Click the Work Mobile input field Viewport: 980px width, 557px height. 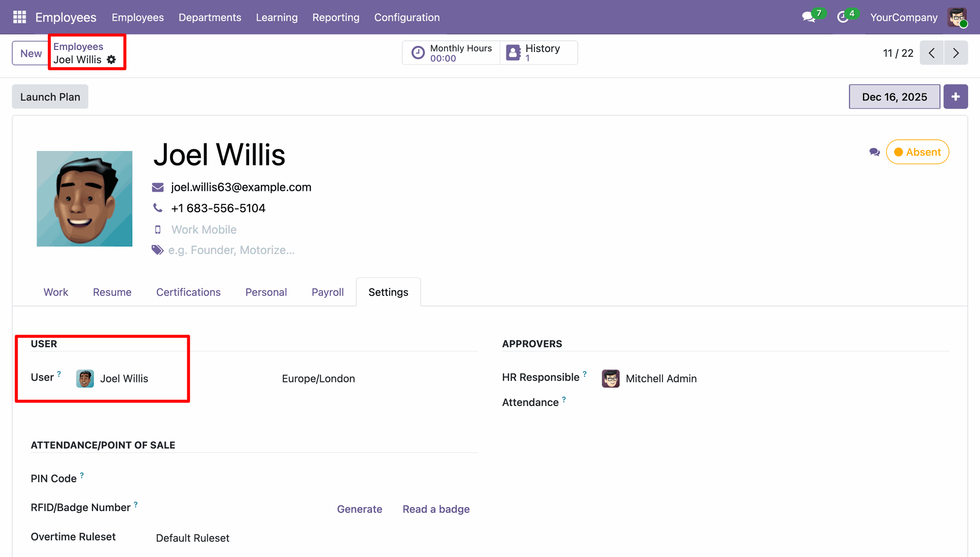[204, 230]
